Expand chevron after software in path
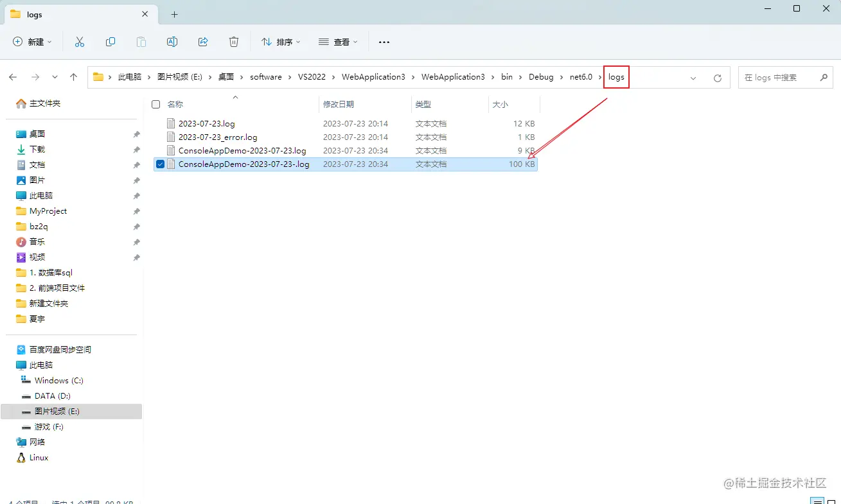The image size is (841, 504). coord(290,77)
